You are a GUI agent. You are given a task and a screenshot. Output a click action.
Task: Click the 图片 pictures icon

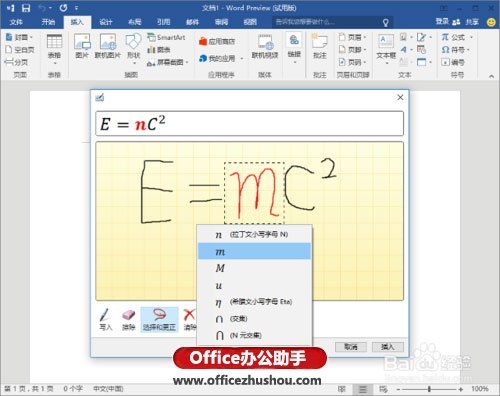click(x=82, y=46)
